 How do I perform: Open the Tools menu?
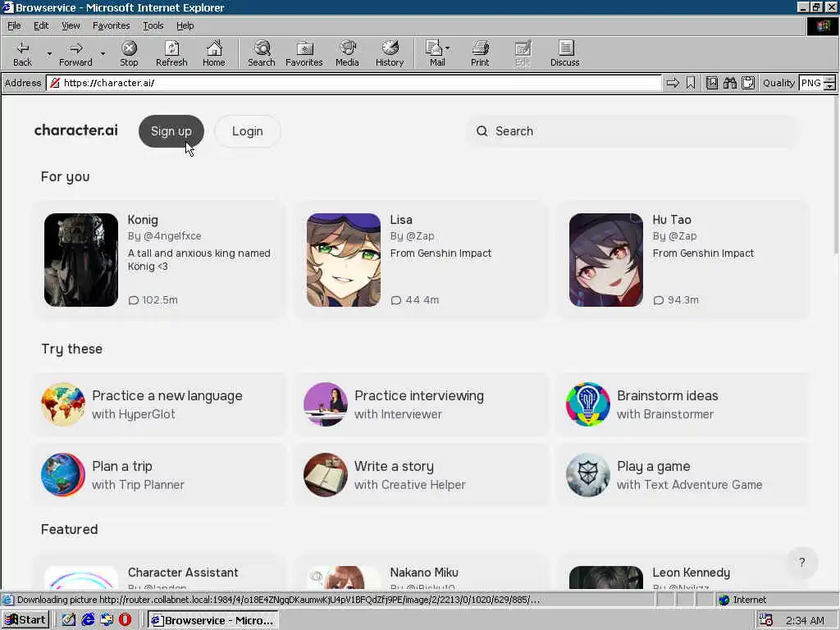pos(153,25)
